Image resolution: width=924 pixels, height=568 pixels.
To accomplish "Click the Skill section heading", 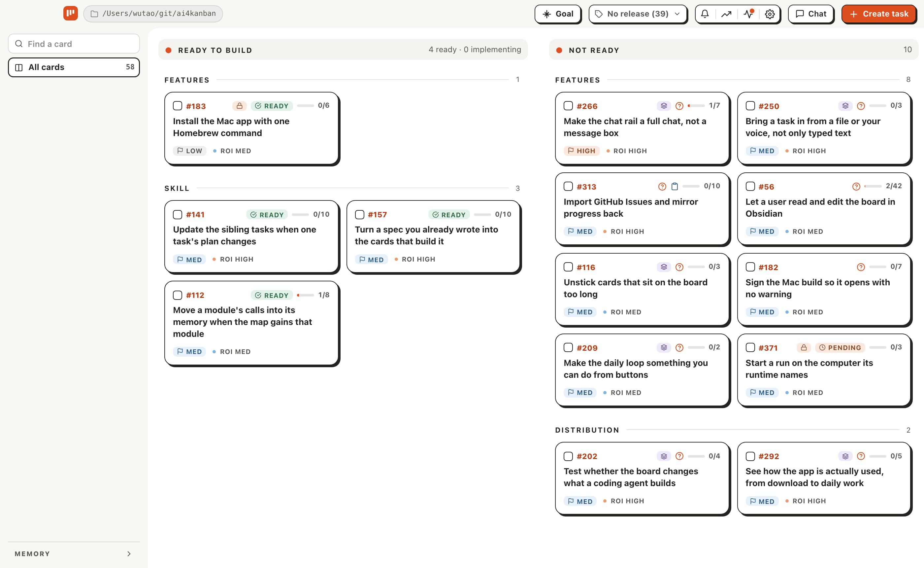I will click(x=177, y=188).
